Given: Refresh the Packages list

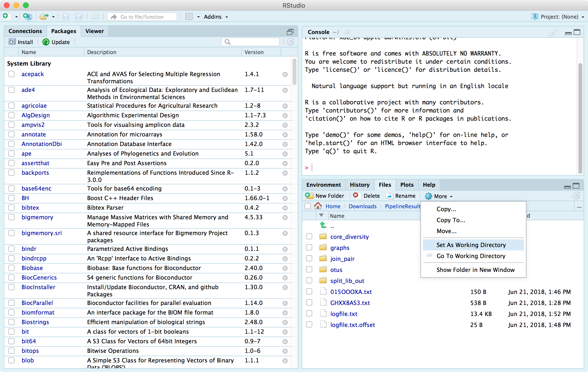Looking at the screenshot, I should pyautogui.click(x=290, y=42).
